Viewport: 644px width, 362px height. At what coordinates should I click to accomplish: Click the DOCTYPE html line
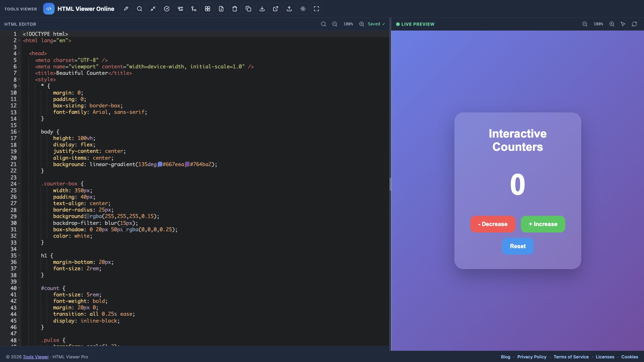tap(45, 34)
